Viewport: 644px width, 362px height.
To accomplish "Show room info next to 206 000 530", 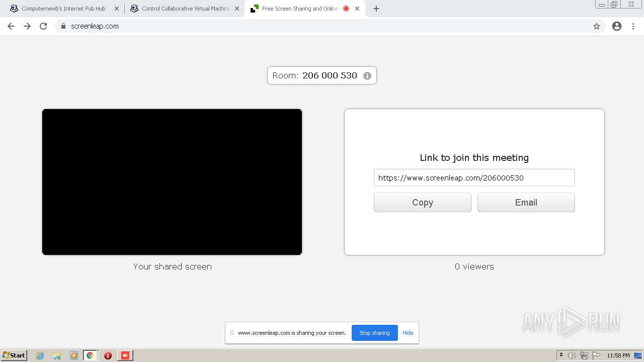I will coord(367,76).
